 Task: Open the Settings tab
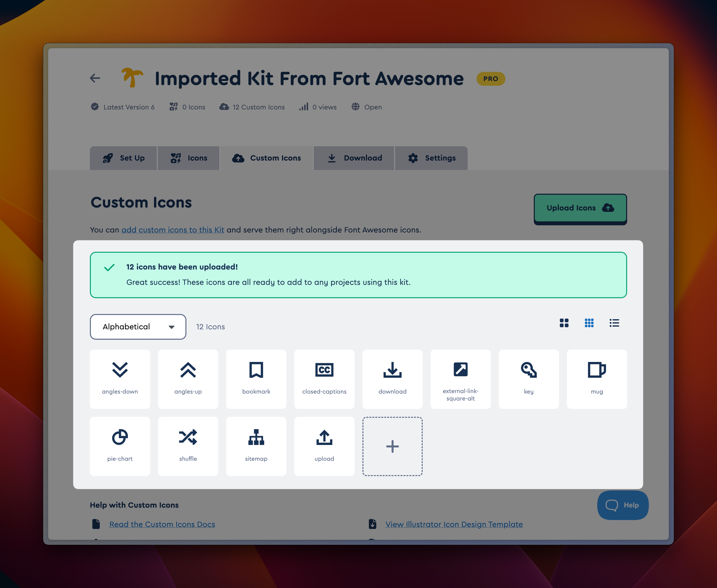(x=431, y=158)
